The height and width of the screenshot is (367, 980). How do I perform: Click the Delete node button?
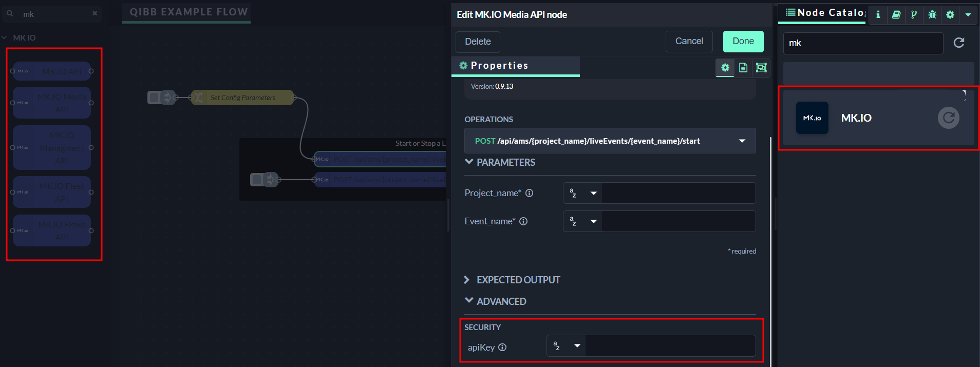point(477,42)
